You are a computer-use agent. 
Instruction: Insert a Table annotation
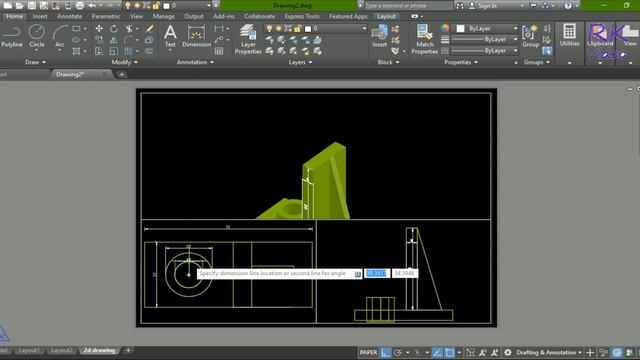219,51
